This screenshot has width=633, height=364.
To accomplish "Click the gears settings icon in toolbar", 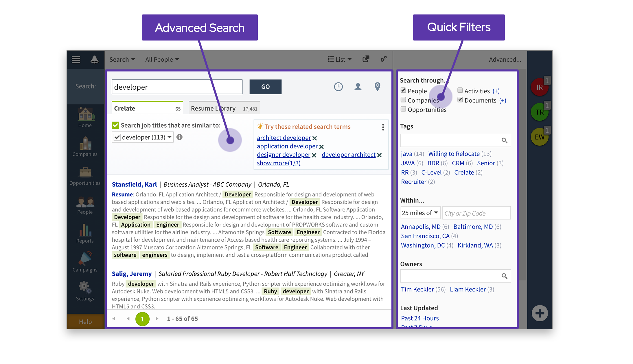I will tap(384, 59).
